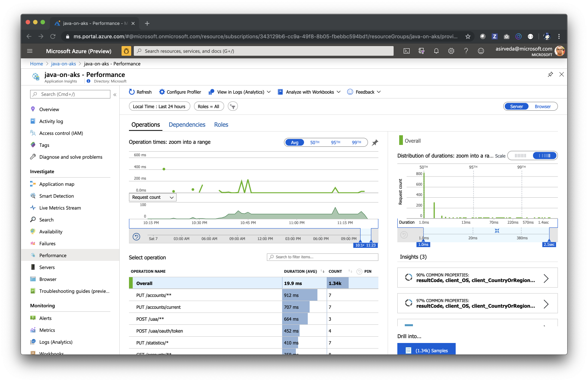Select 99th percentile option
This screenshot has width=588, height=382.
[x=356, y=143]
